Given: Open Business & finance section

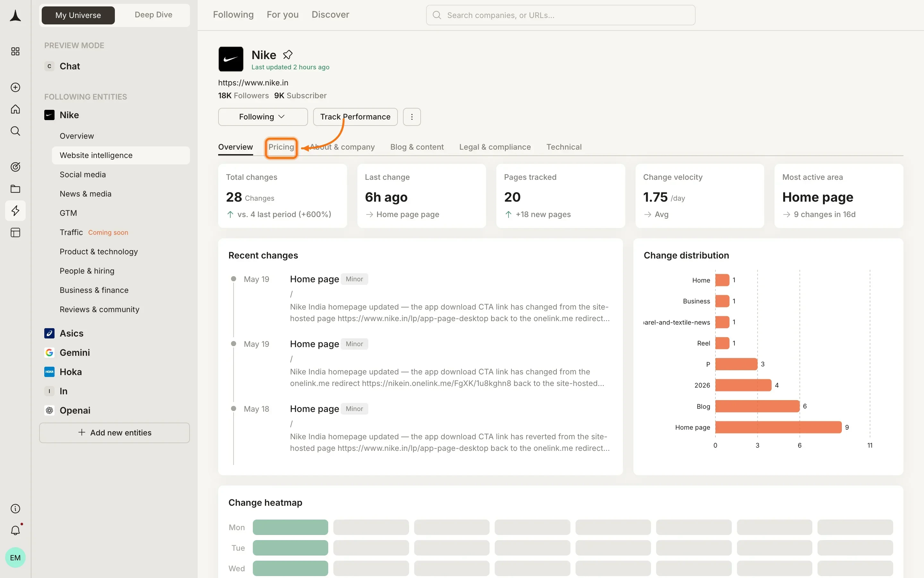Looking at the screenshot, I should 94,290.
